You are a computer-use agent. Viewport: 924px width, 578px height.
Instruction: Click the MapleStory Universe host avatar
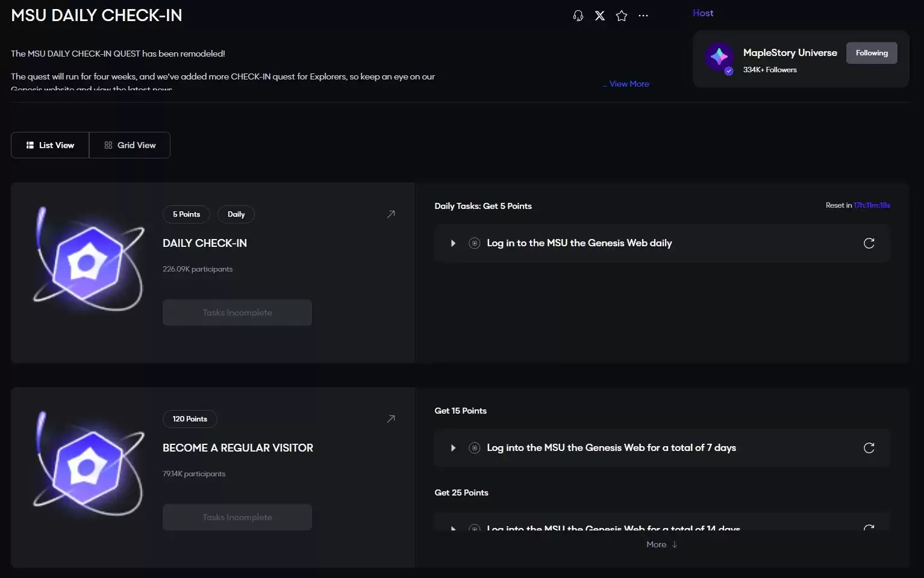tap(719, 58)
